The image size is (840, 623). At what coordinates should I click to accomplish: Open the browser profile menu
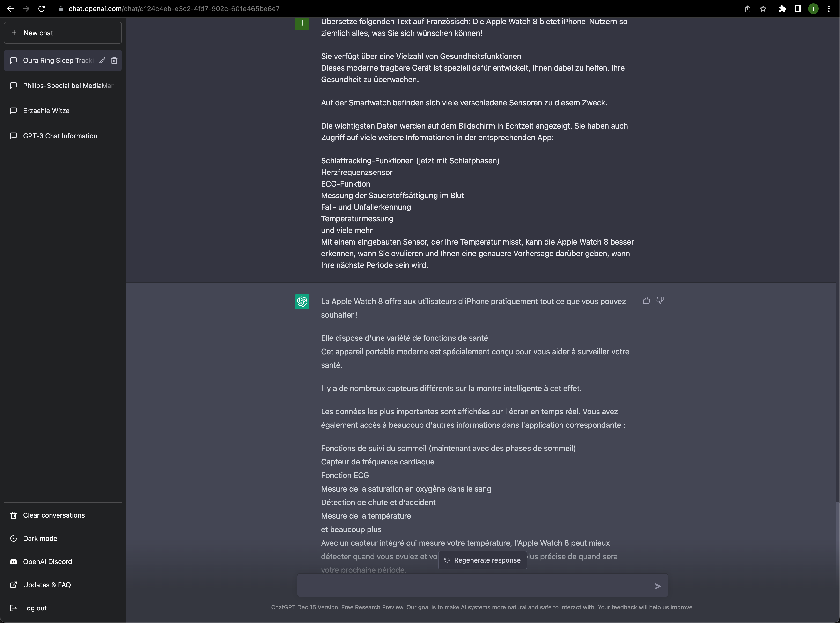813,9
